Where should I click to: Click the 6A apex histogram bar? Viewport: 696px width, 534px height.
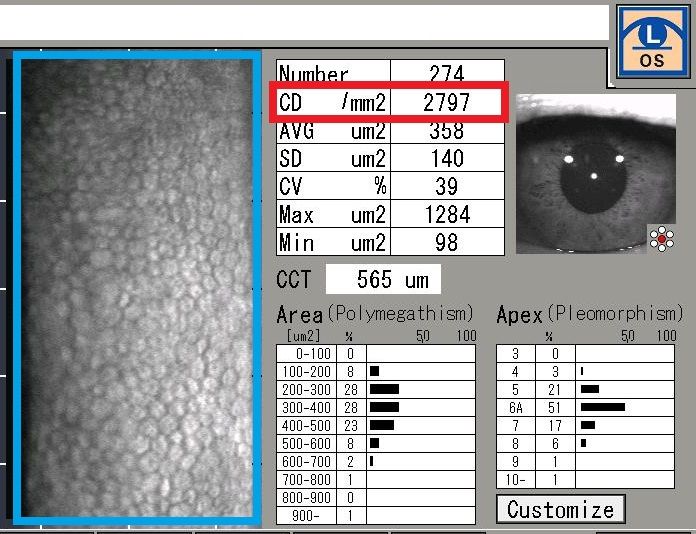tap(603, 407)
